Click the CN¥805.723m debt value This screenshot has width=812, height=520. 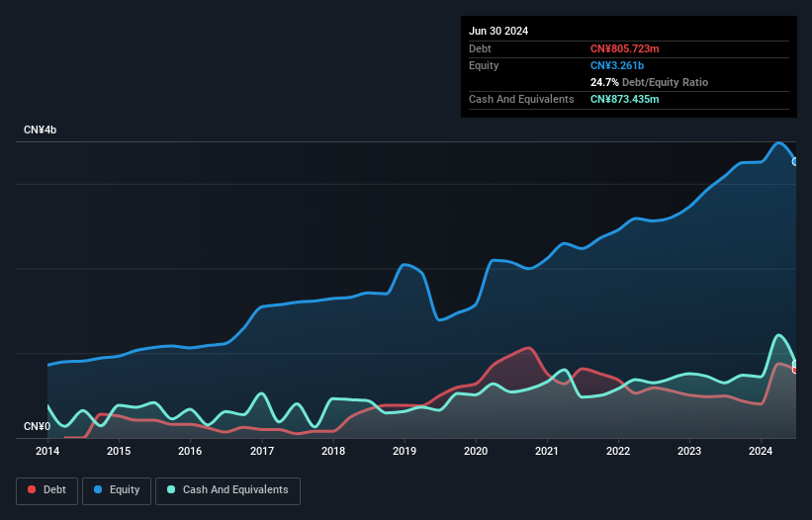pos(624,48)
